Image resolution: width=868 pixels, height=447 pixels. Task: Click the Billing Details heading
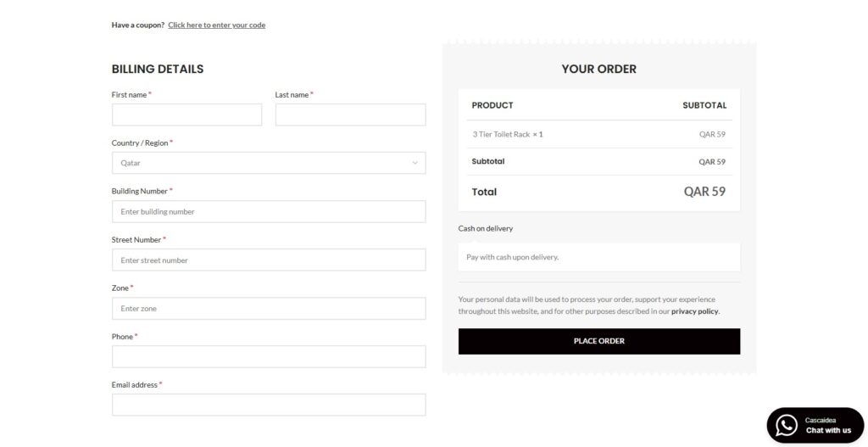158,69
